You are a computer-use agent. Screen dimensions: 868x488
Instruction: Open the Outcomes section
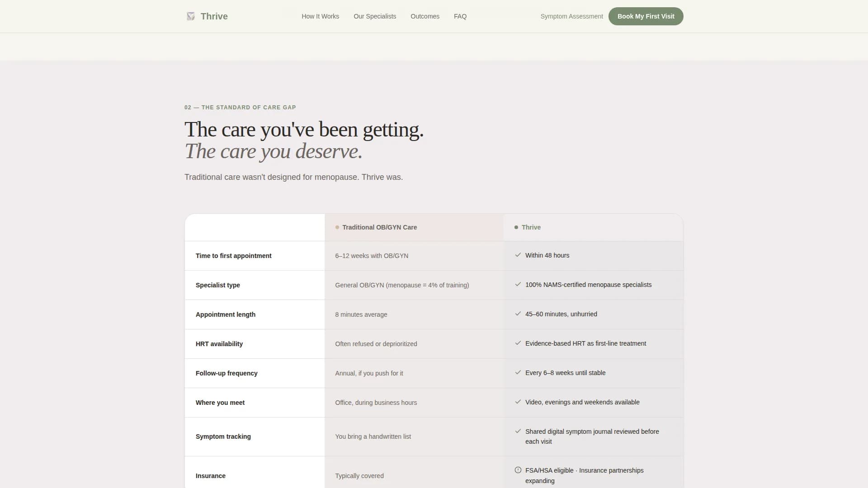425,16
